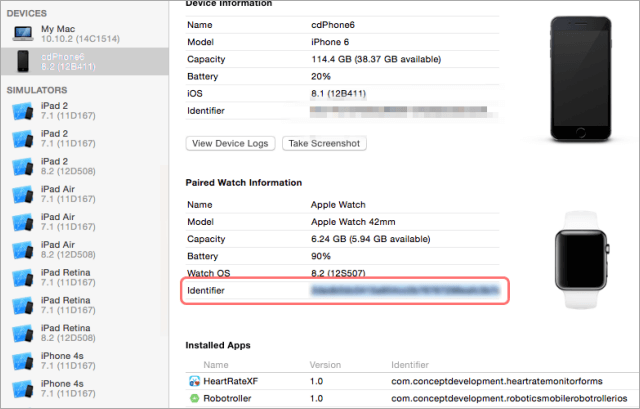Click model value Apple Watch 42mm
The image size is (640, 409).
(353, 222)
